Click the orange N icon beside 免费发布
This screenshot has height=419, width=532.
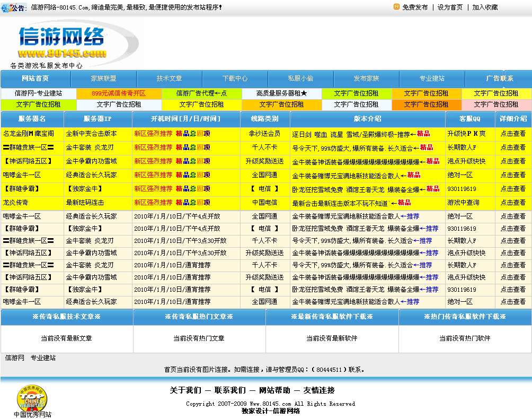(x=396, y=7)
